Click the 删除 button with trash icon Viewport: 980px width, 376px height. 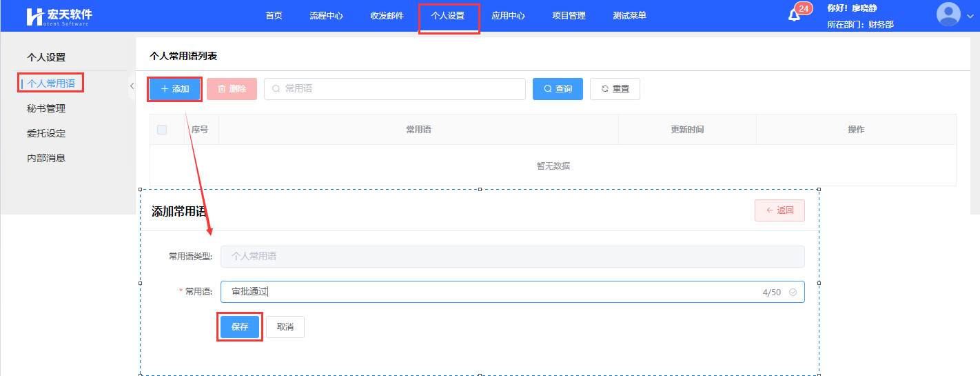pyautogui.click(x=232, y=89)
